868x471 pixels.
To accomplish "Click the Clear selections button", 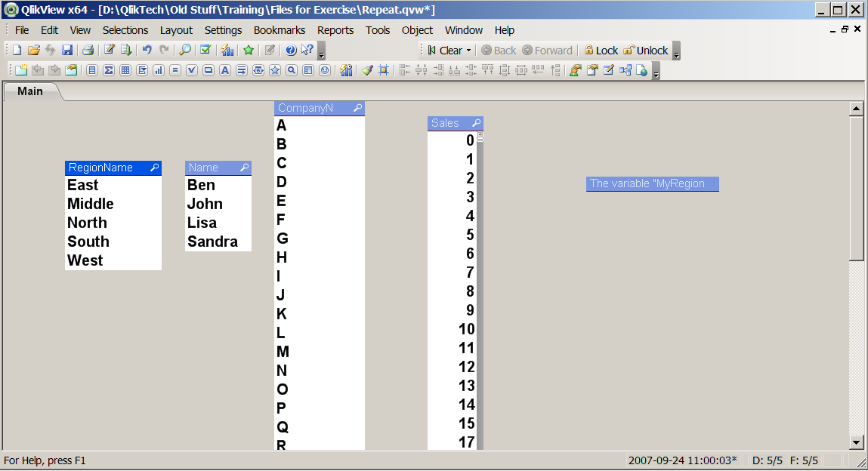I will [446, 51].
